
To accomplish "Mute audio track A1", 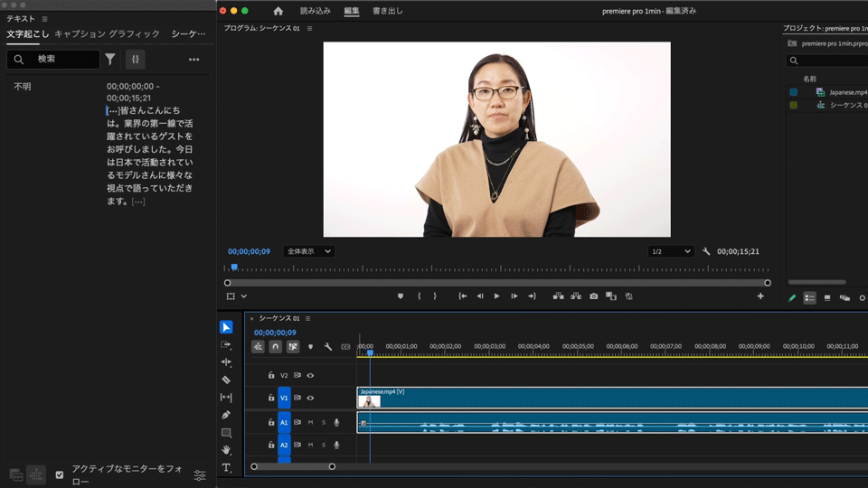I will [310, 422].
